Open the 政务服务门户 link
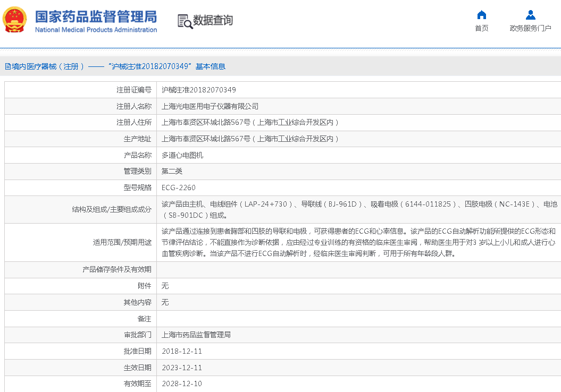 (x=530, y=28)
